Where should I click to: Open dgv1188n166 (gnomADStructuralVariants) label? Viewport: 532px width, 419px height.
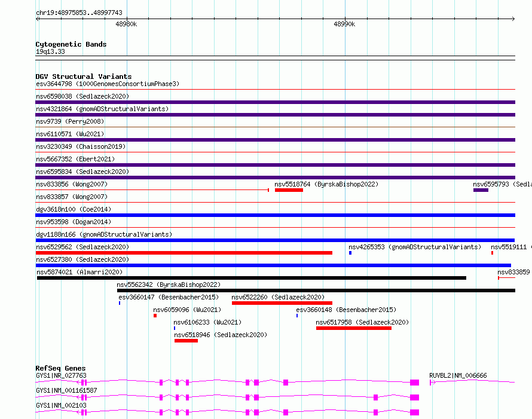pyautogui.click(x=104, y=234)
